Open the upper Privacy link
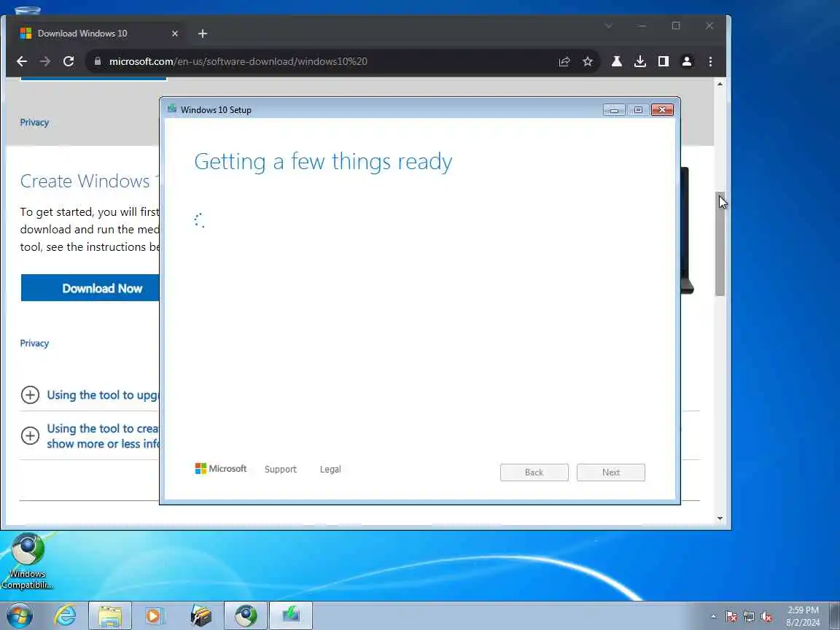Screen dimensions: 840x630 tap(34, 122)
